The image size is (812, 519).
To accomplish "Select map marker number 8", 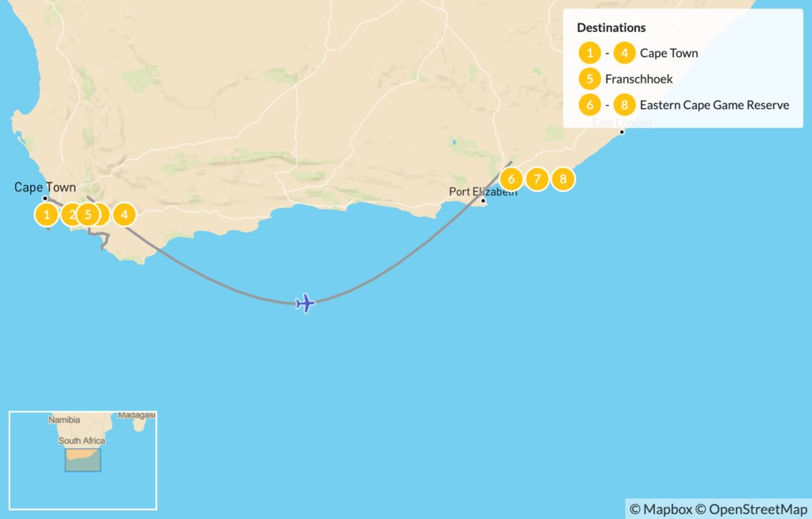I will 563,179.
